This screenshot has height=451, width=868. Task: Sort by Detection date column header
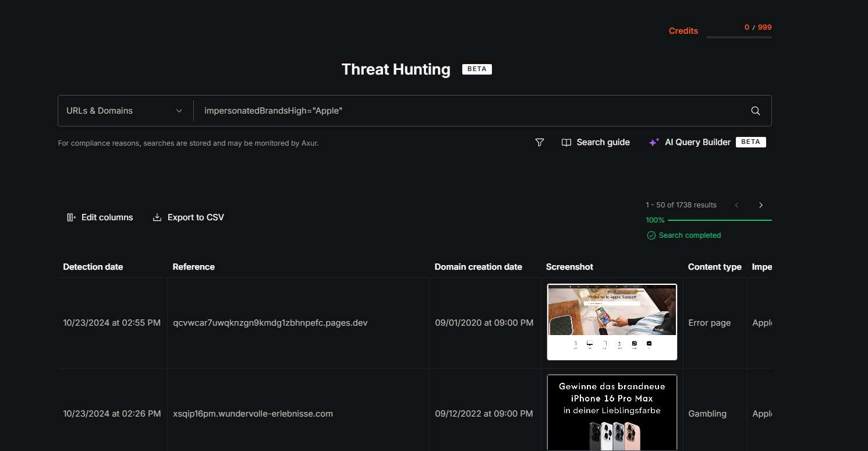point(93,267)
